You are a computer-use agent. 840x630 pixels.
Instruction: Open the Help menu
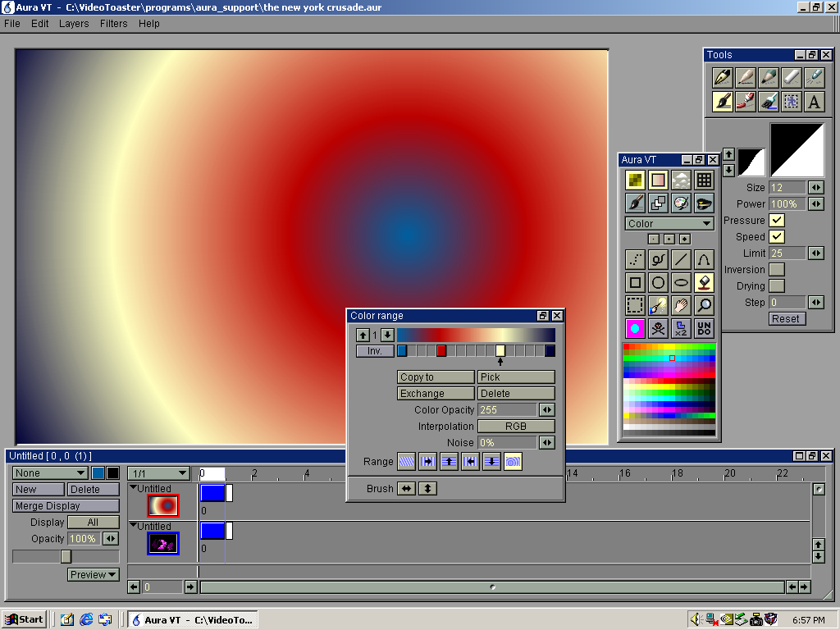149,24
